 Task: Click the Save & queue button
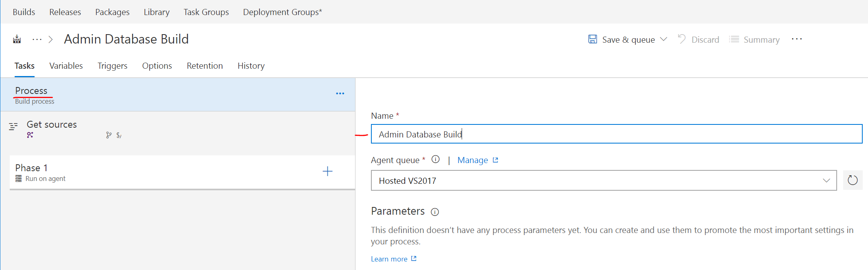622,39
